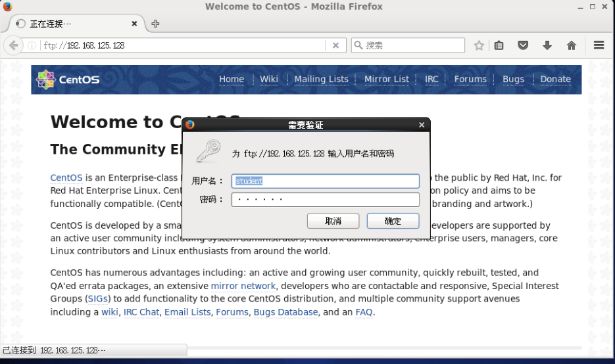615x364 pixels.
Task: Click status bar text 已连接到 192.168.125.128
Action: (x=54, y=350)
